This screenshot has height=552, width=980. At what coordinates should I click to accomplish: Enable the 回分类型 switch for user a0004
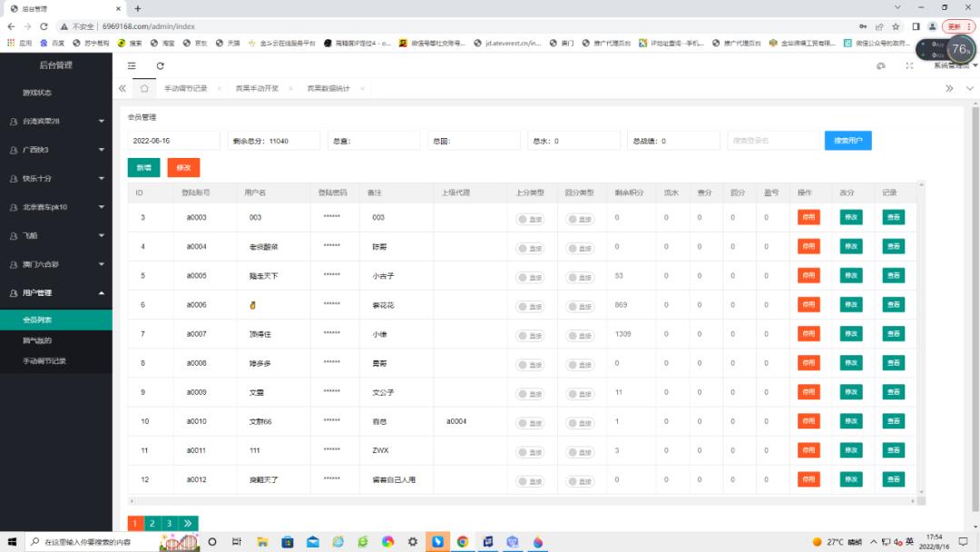(x=582, y=246)
